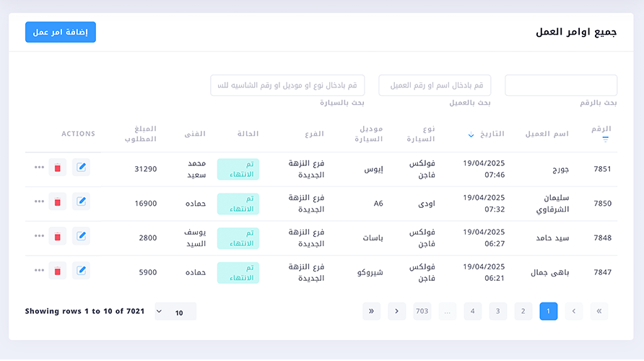Delete work order 7851
This screenshot has width=644, height=361.
pyautogui.click(x=58, y=168)
